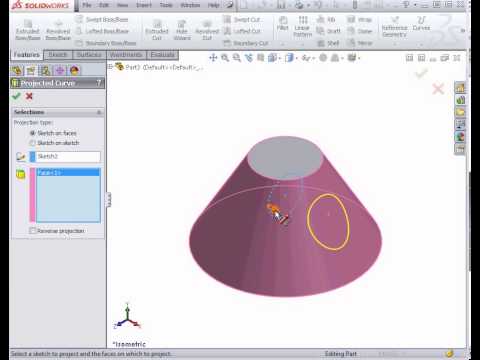Select the Extruded Boss/Base tool
480x360 pixels.
(28, 30)
